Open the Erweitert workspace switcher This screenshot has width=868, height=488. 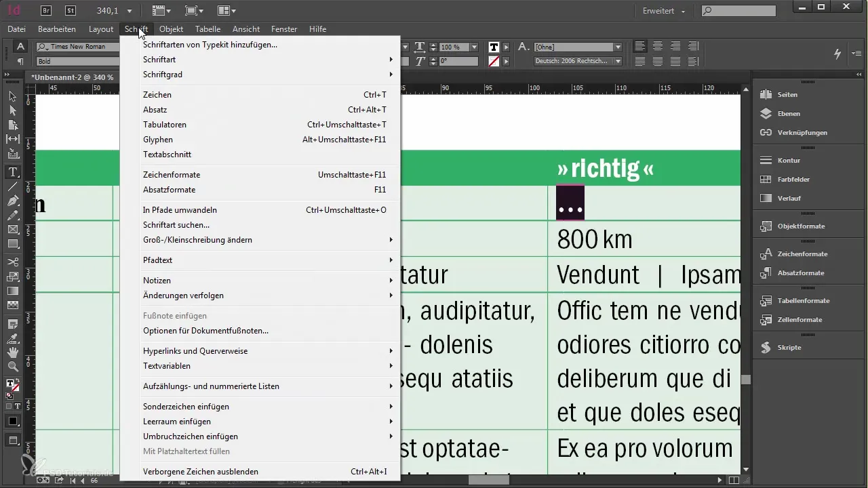(664, 11)
